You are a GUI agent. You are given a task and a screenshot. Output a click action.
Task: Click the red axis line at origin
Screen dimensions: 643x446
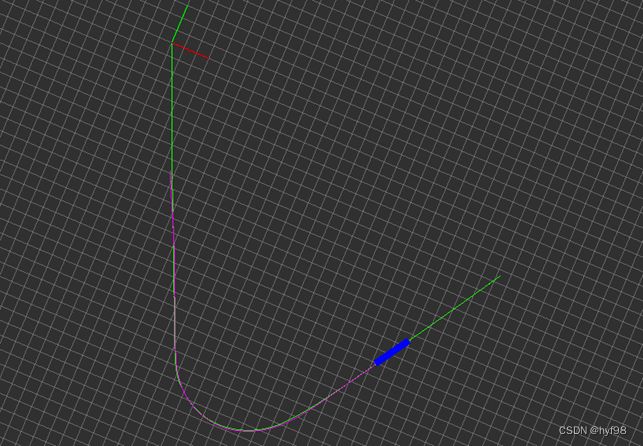190,51
